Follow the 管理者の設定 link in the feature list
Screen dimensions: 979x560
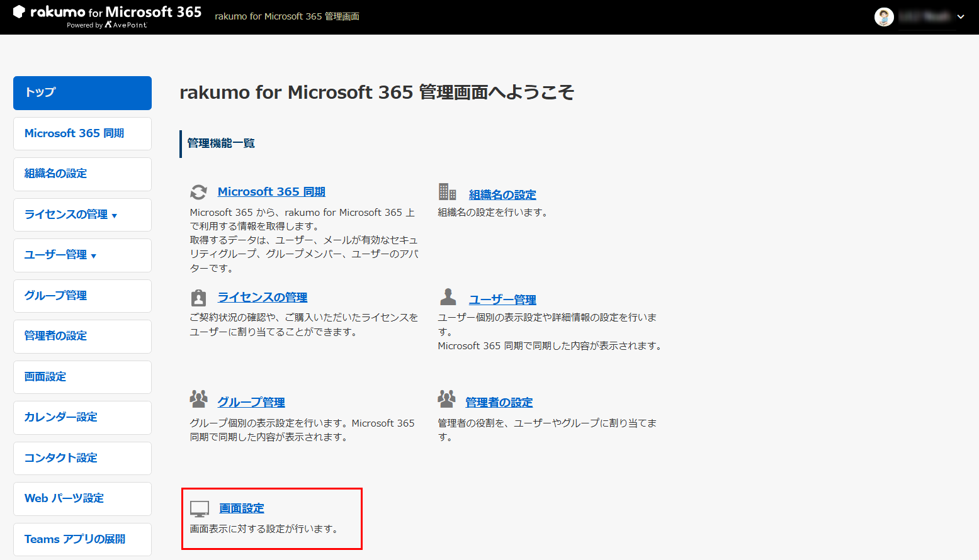499,403
